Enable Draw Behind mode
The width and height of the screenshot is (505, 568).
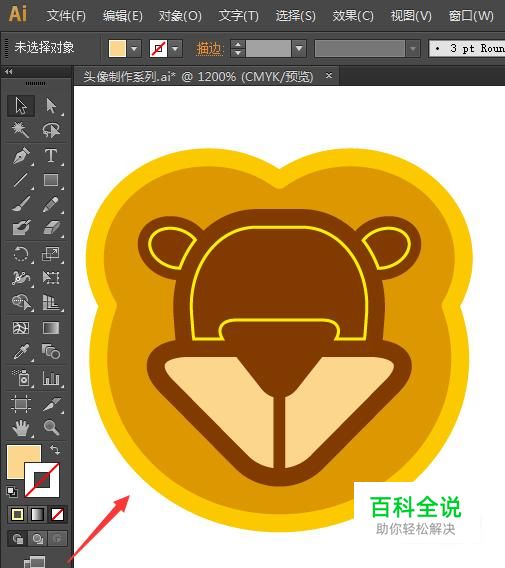pos(37,539)
